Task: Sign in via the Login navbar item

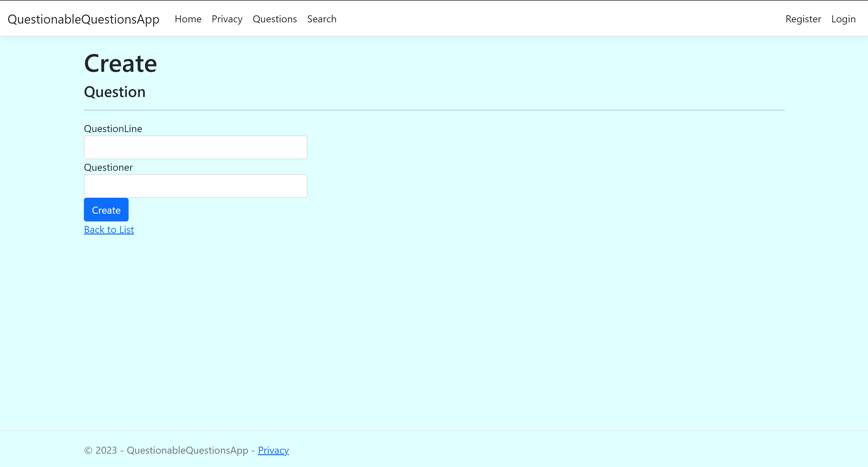Action: (843, 19)
